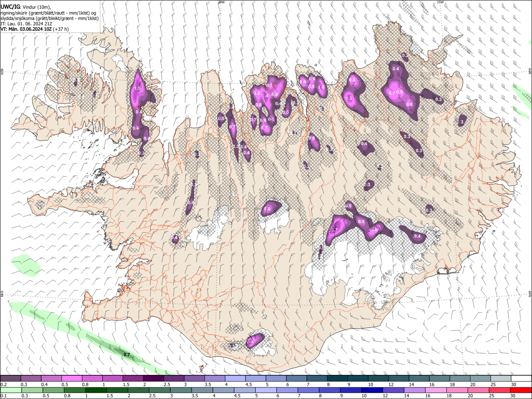Click the 'VT: Mán. 03.06.2024 10Z (+37 h)' line
Image resolution: width=532 pixels, height=399 pixels.
(x=34, y=29)
